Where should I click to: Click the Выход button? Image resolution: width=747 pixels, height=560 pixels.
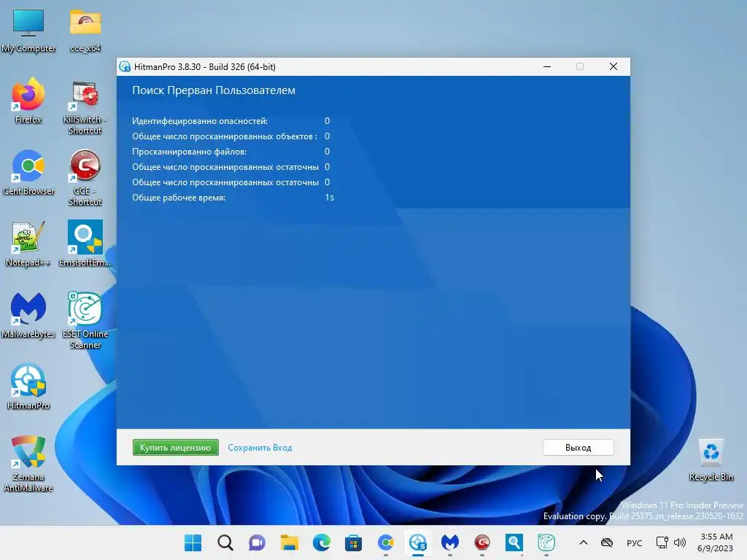(x=578, y=448)
